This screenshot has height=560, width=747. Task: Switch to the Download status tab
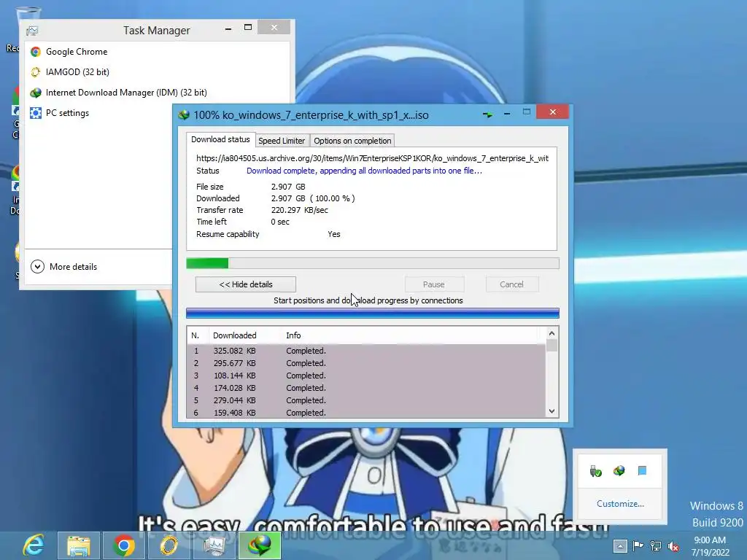pyautogui.click(x=220, y=139)
